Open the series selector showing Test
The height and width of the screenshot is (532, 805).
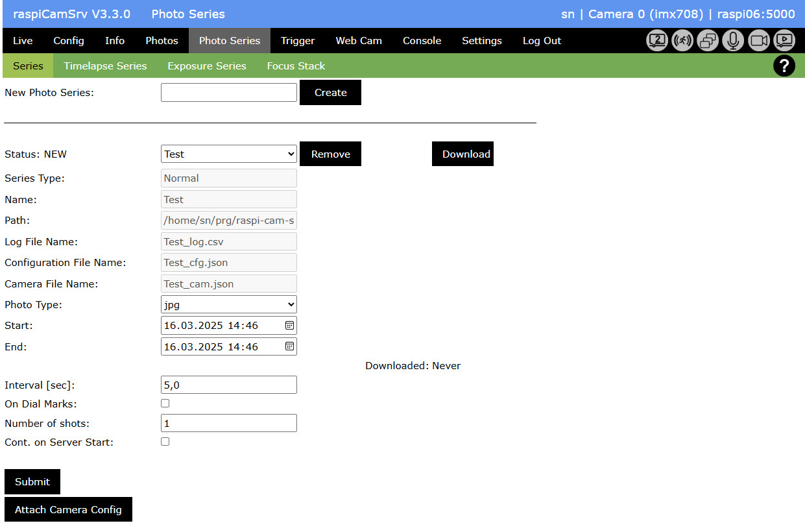click(228, 154)
